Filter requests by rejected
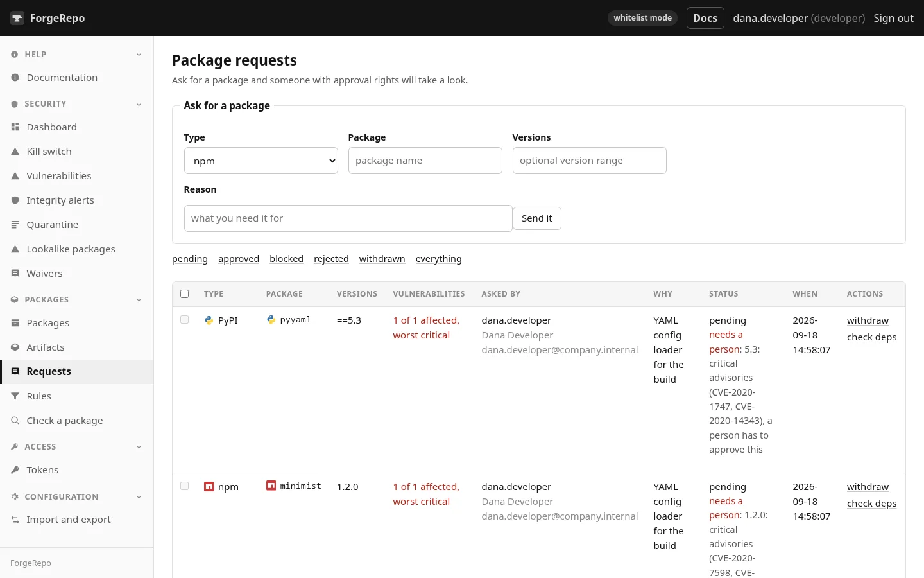The width and height of the screenshot is (924, 578). pyautogui.click(x=331, y=259)
